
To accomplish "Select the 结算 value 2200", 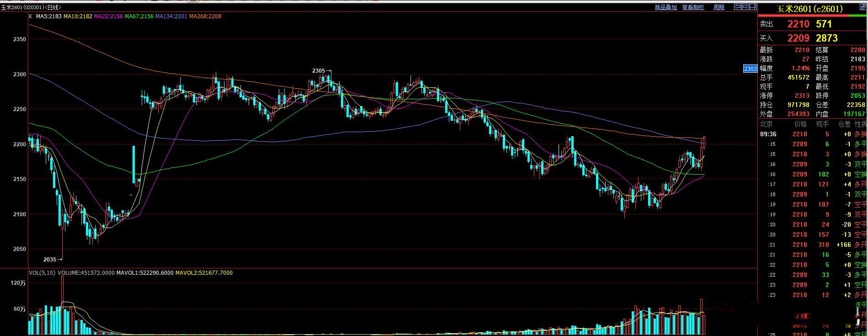I will pyautogui.click(x=858, y=50).
